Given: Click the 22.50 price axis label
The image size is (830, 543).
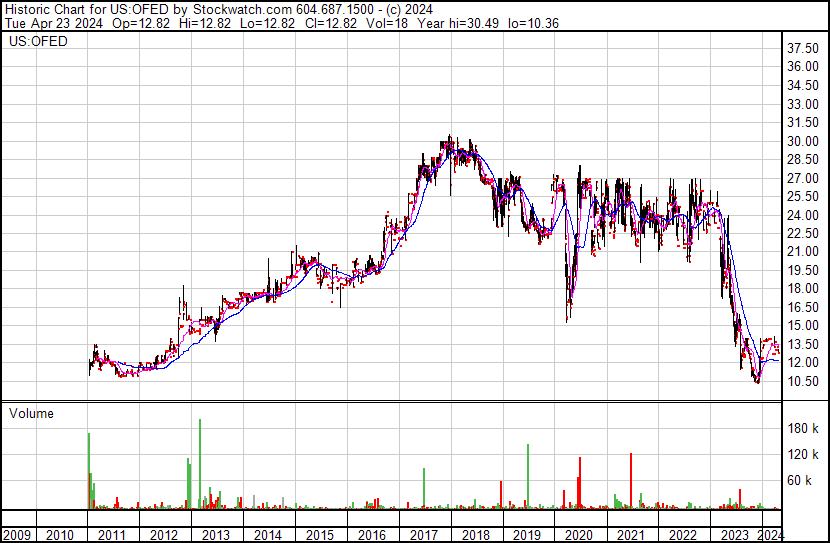Looking at the screenshot, I should click(x=803, y=233).
